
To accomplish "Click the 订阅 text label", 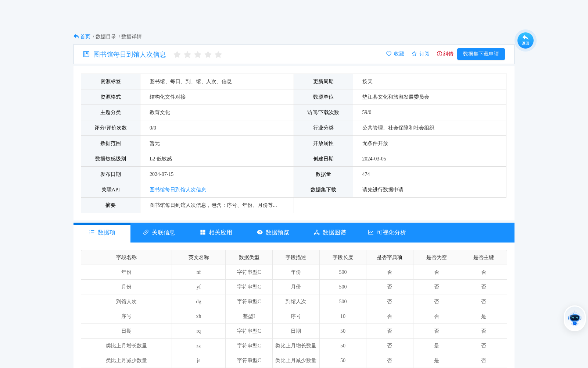I will [x=424, y=54].
